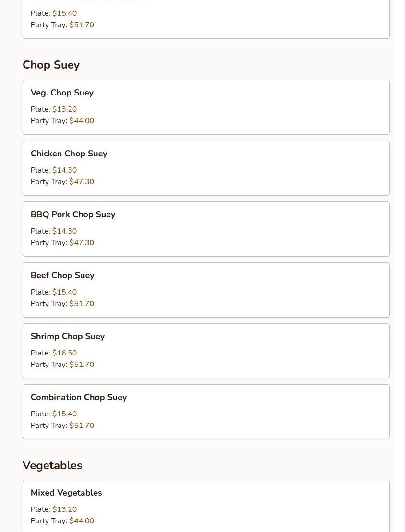The image size is (405, 532).
Task: Select the Veg. Chop Suey item title
Action: (x=62, y=93)
